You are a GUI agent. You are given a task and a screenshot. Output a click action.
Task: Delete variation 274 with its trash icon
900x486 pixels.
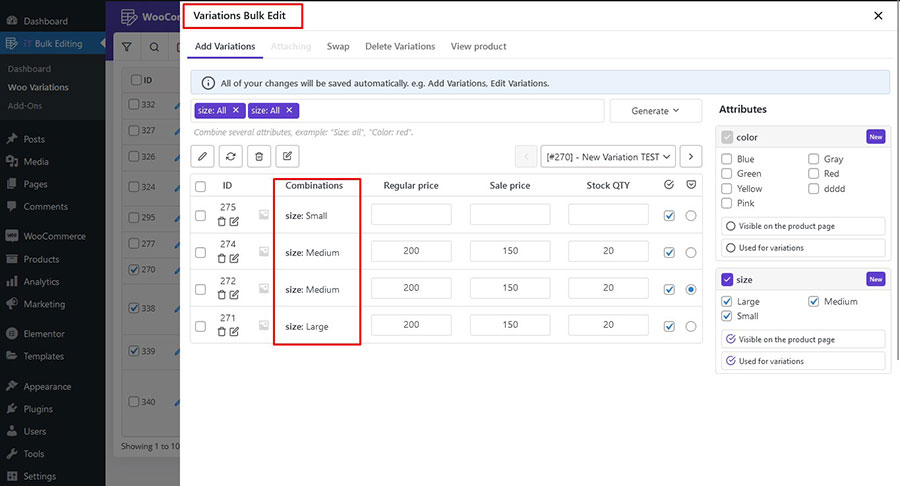(222, 258)
